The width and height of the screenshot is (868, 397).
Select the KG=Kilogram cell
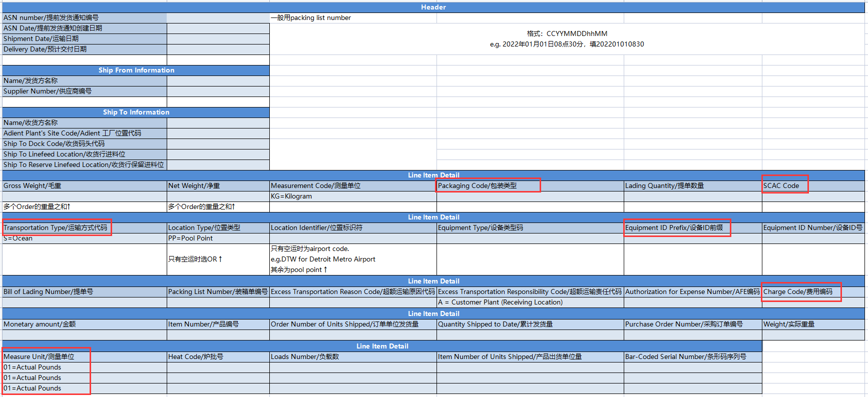352,196
